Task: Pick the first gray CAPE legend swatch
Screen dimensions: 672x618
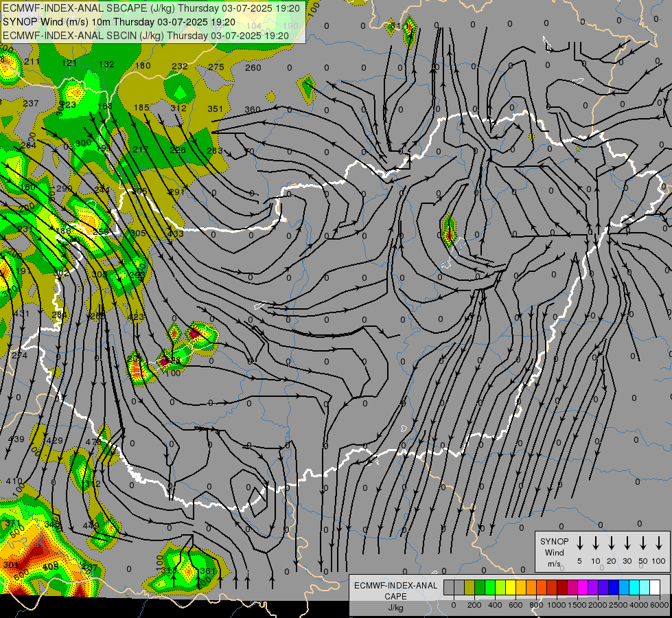Action: click(449, 587)
